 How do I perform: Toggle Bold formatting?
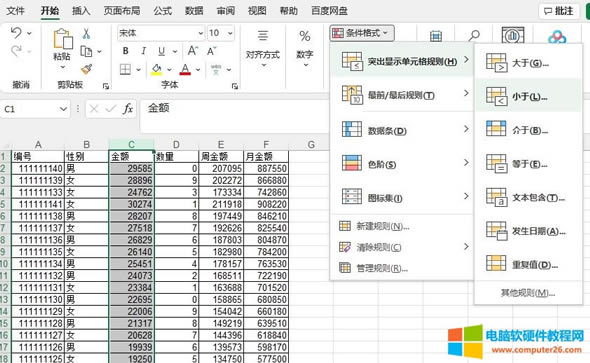126,51
